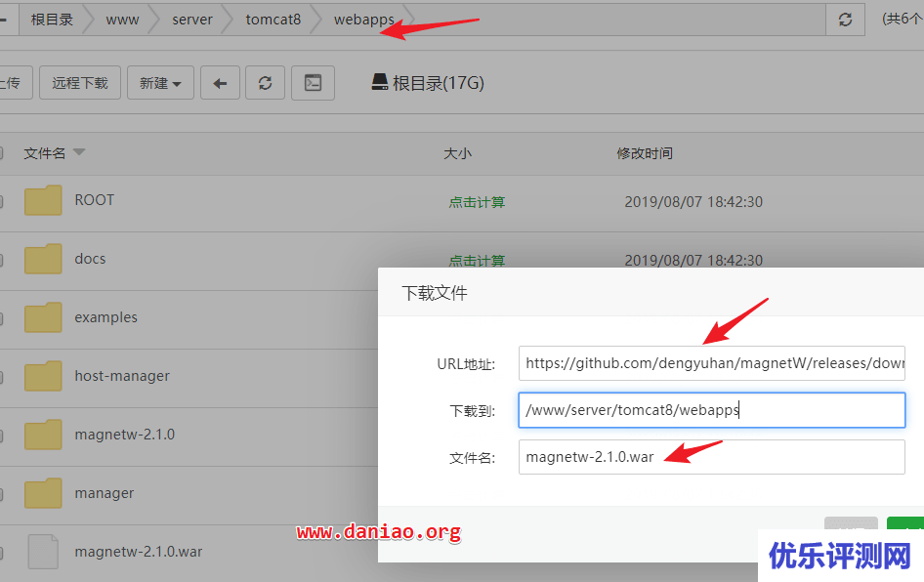The width and height of the screenshot is (924, 582).
Task: Go to tomcat8 in the breadcrumb
Action: (273, 20)
